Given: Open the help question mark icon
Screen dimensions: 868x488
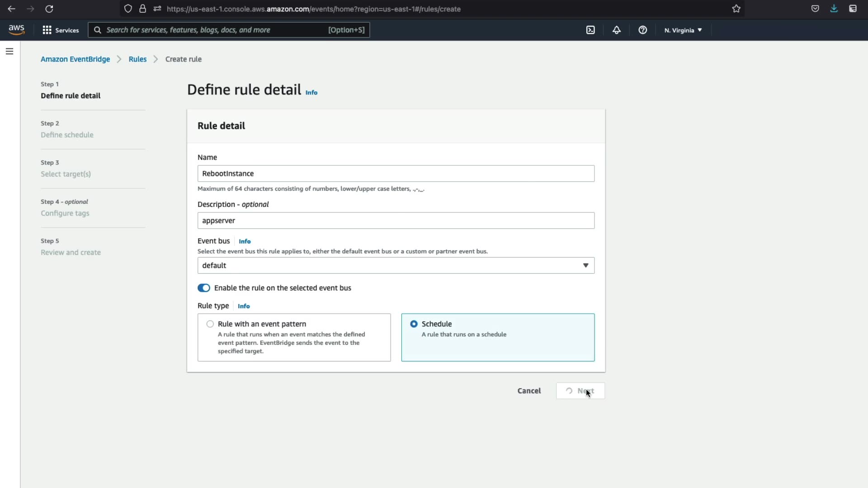Looking at the screenshot, I should click(642, 30).
